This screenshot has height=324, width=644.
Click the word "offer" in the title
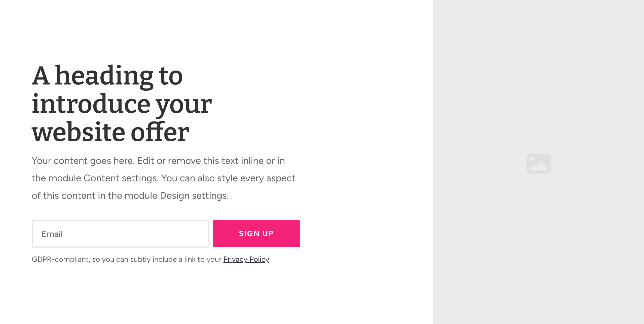(x=160, y=132)
